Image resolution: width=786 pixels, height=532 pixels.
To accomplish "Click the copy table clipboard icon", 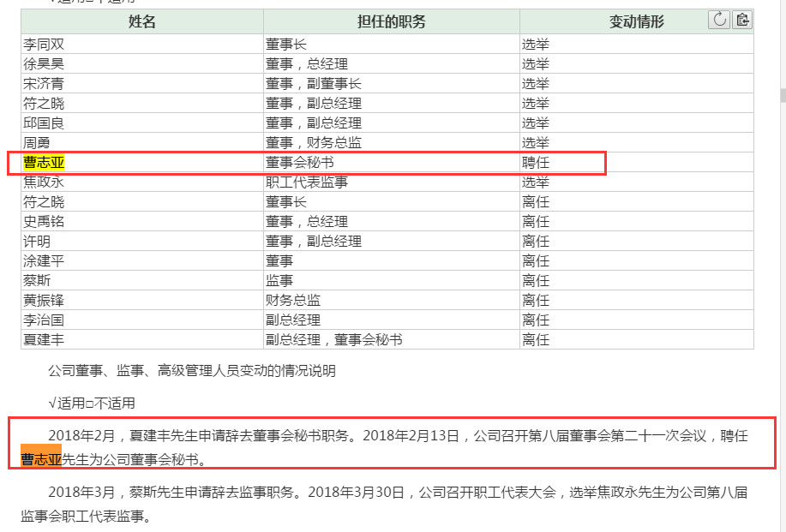I will point(741,20).
